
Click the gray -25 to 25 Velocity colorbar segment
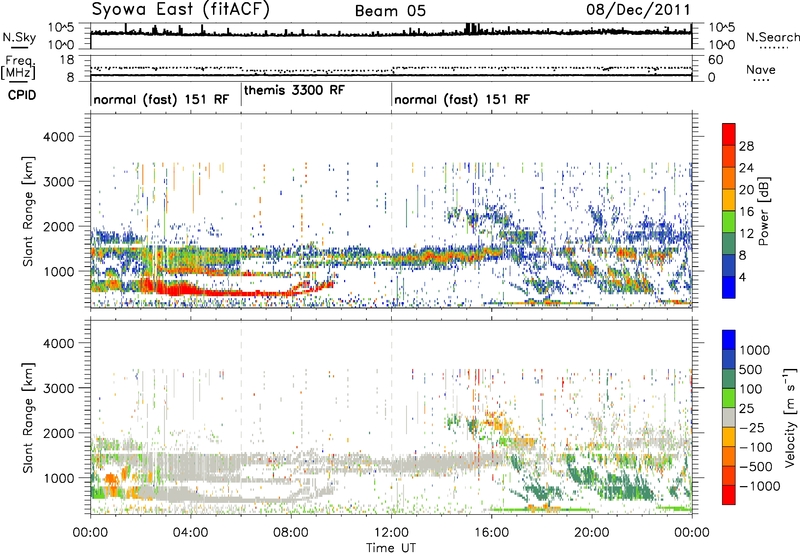coord(729,417)
